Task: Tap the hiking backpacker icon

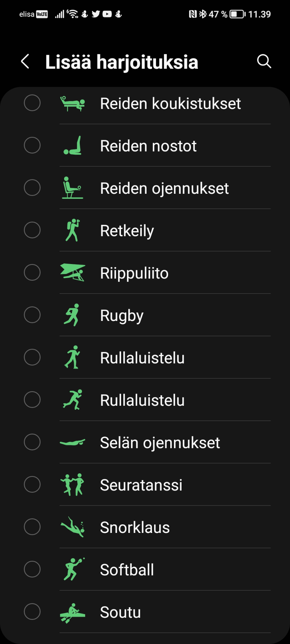Action: [x=72, y=230]
